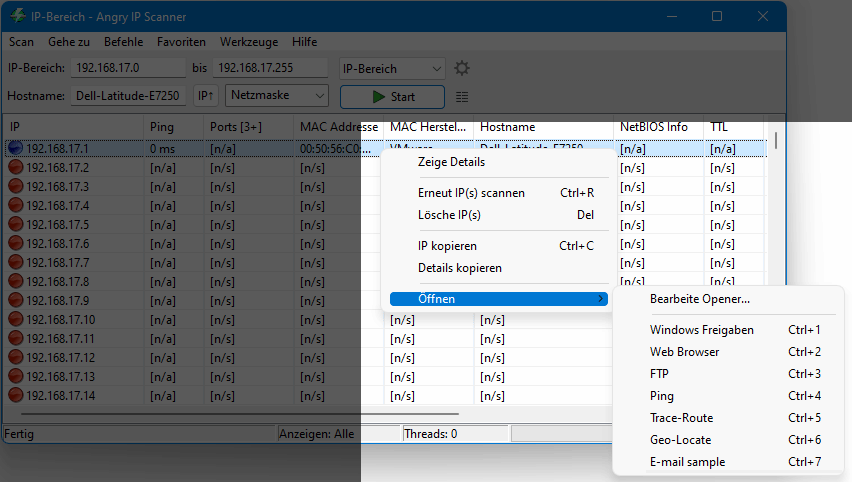The height and width of the screenshot is (482, 852).
Task: Click Fertig status text
Action: (x=19, y=434)
